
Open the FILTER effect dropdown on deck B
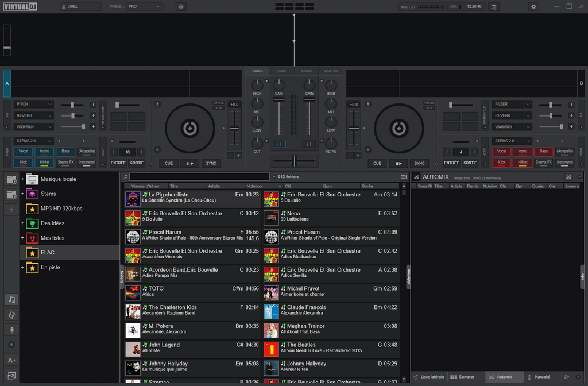pos(512,105)
